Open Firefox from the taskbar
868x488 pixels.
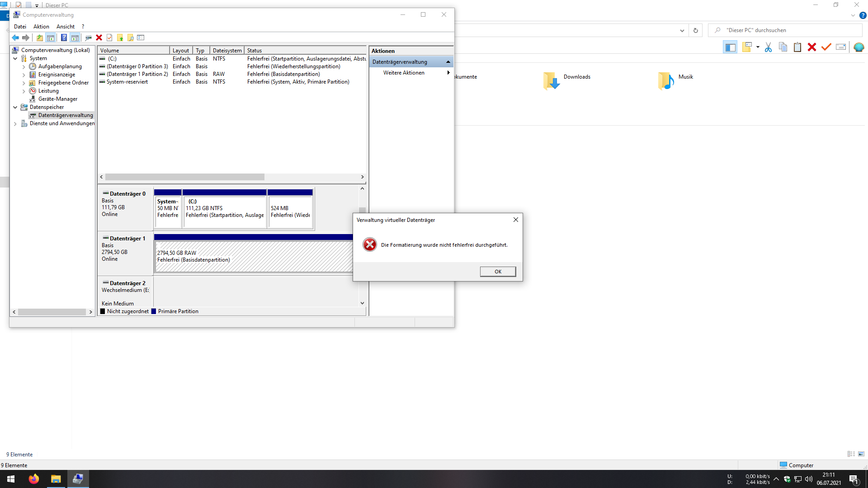point(33,479)
